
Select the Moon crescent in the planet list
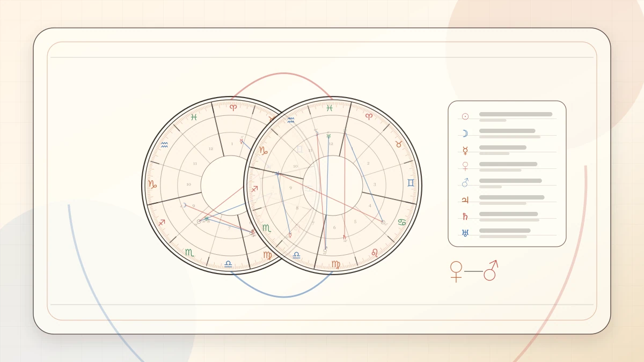(x=465, y=134)
